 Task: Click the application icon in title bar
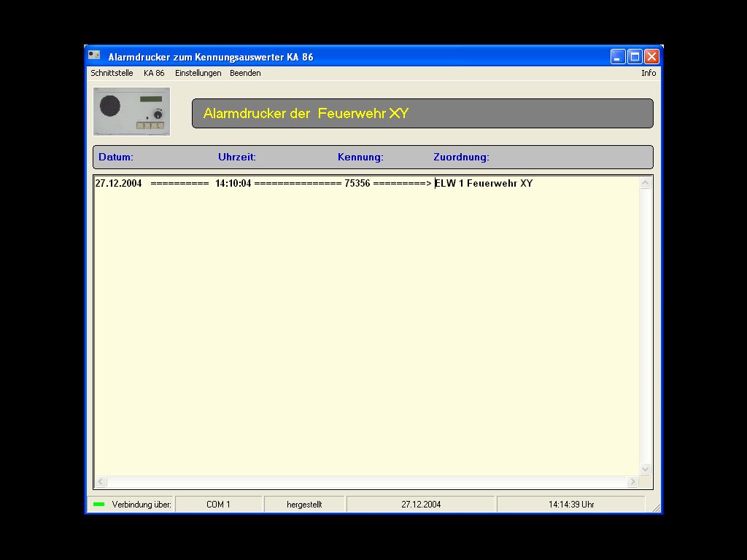click(94, 56)
